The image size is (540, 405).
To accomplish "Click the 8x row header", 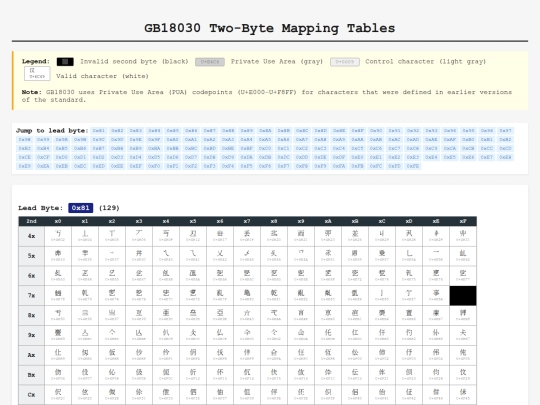I will [31, 315].
